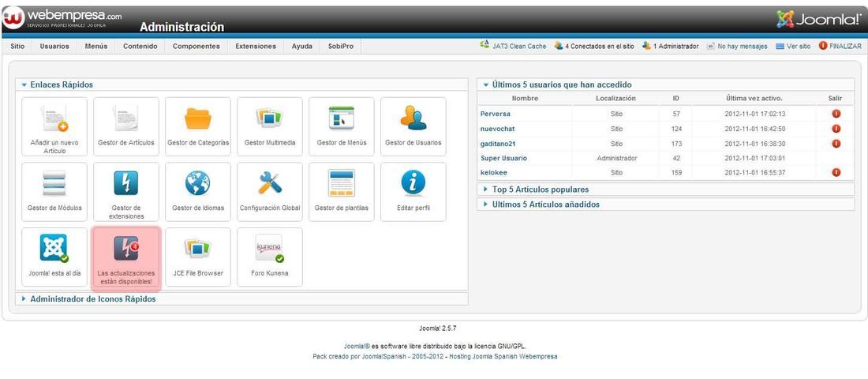Open Gestor Multimedia icon

pyautogui.click(x=270, y=126)
